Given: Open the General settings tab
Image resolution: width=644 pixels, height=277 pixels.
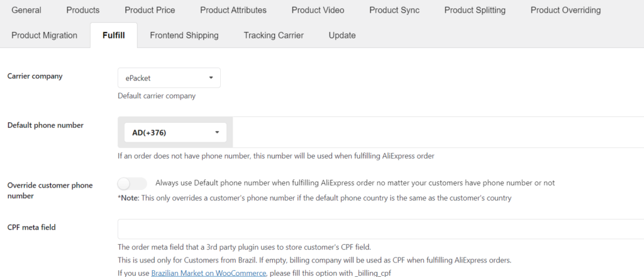Looking at the screenshot, I should tap(26, 10).
